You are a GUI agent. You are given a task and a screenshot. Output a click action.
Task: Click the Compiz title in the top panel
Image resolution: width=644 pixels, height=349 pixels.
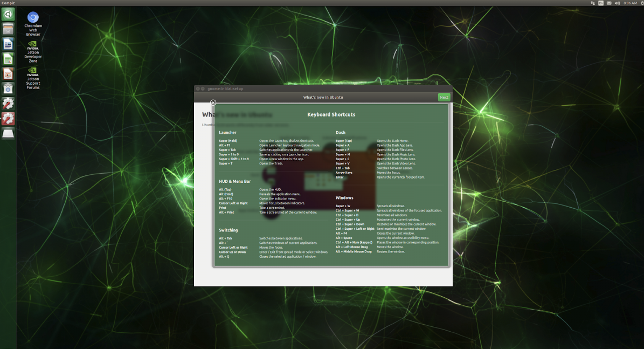pyautogui.click(x=8, y=3)
